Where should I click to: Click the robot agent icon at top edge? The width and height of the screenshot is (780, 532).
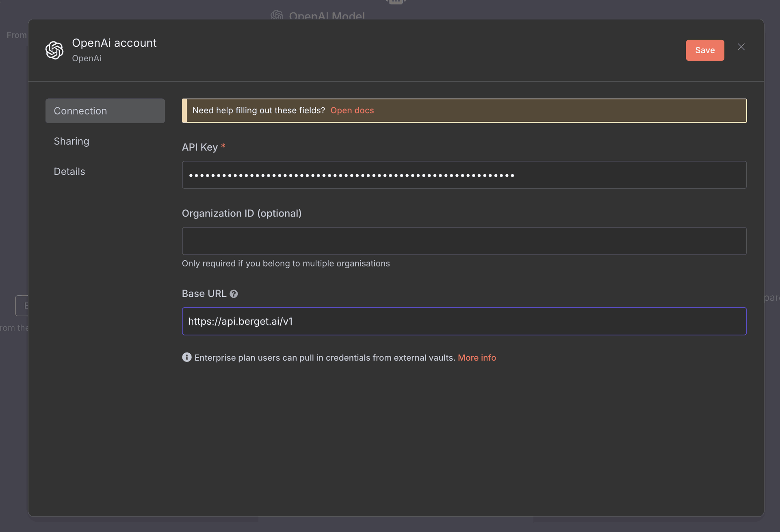(396, 2)
